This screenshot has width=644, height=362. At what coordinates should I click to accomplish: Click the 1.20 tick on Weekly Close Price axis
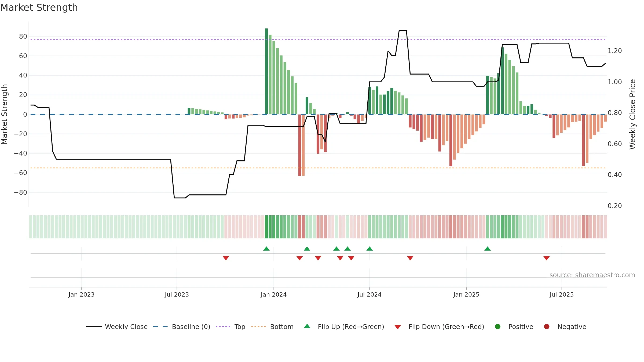615,51
